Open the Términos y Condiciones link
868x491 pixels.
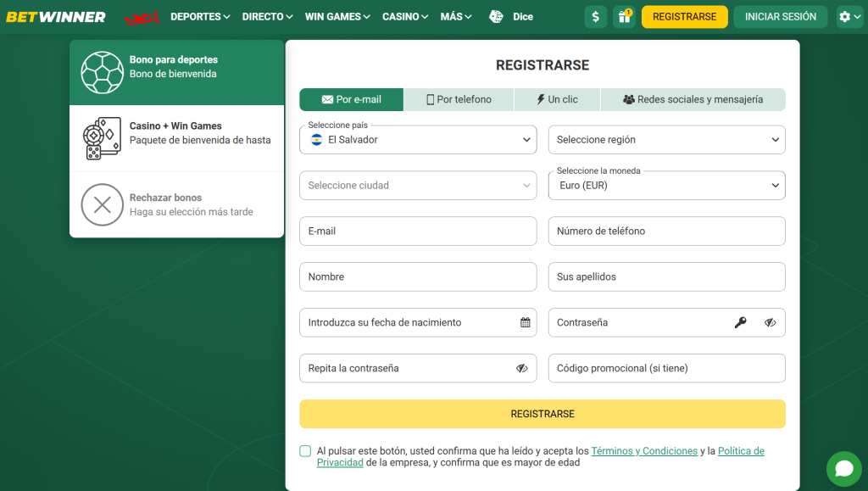(x=644, y=451)
